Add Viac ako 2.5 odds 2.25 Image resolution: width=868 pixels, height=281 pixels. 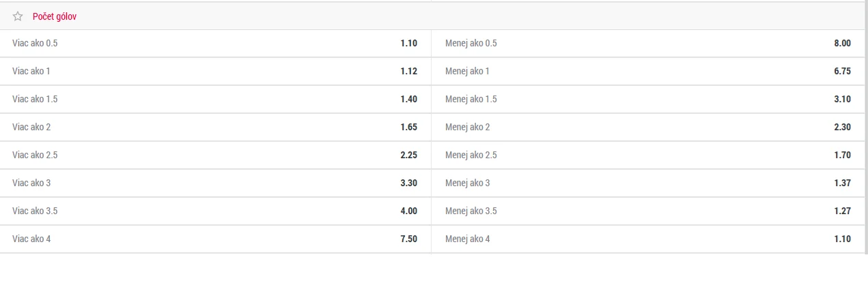[215, 156]
